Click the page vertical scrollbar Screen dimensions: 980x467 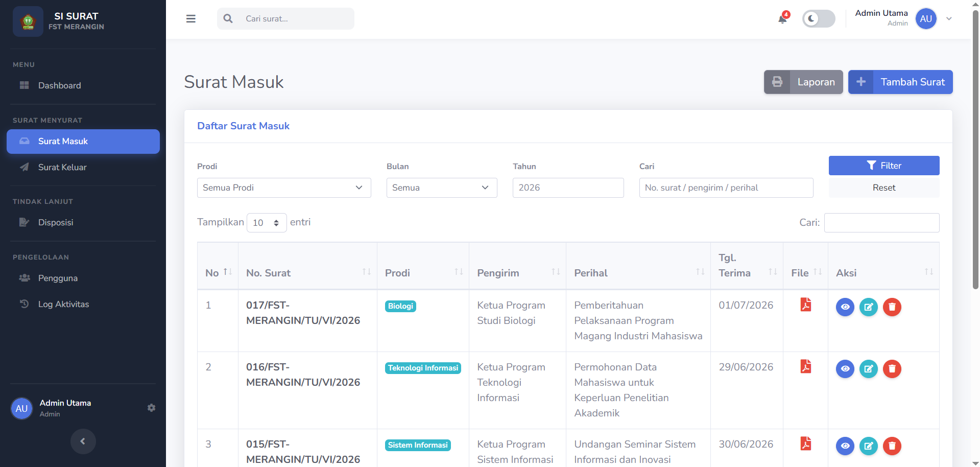point(976,148)
